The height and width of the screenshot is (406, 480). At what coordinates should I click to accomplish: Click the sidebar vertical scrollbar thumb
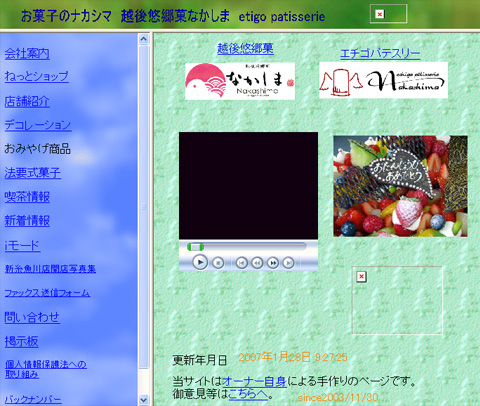143,207
